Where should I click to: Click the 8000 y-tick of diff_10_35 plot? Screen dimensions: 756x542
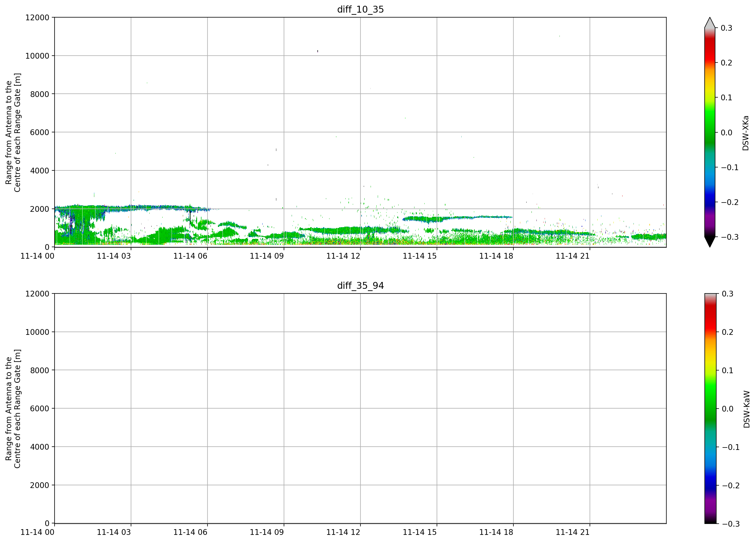coord(40,94)
